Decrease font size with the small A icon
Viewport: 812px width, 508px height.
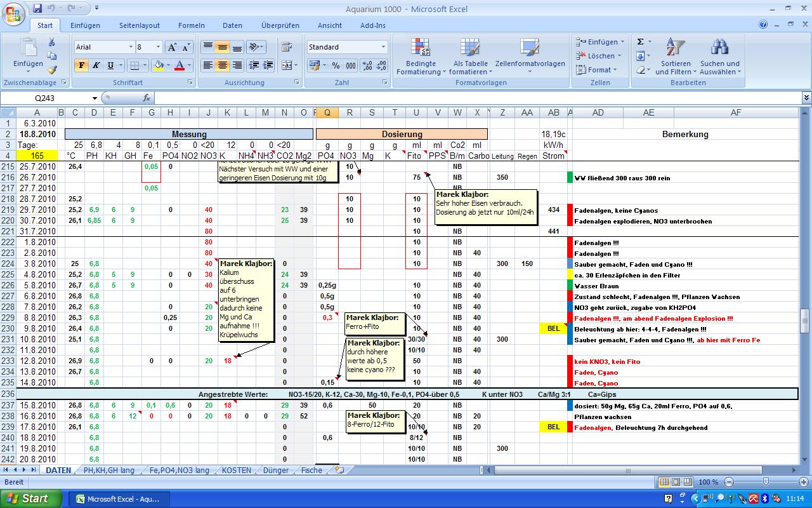[186, 47]
